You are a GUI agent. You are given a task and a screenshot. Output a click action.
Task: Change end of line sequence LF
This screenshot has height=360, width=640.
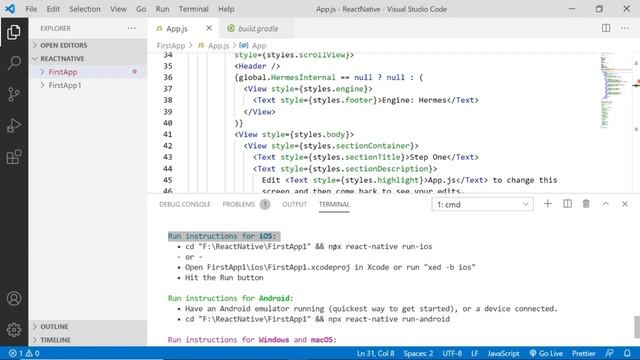(475, 353)
